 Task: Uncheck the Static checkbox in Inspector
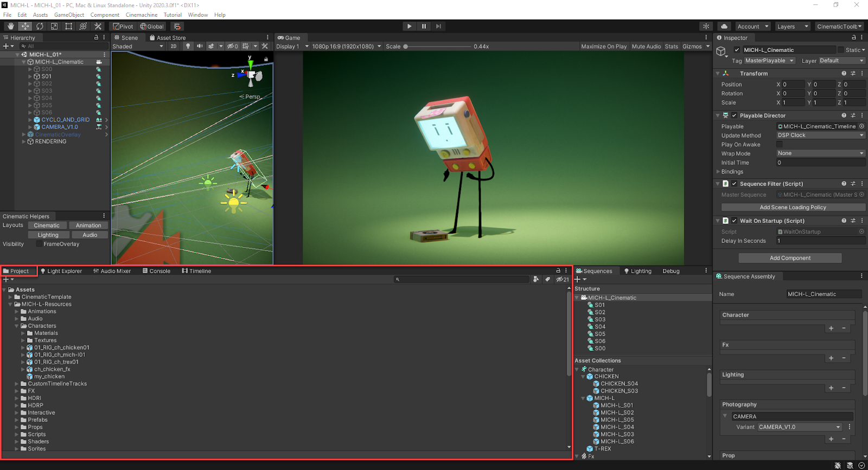tap(841, 50)
